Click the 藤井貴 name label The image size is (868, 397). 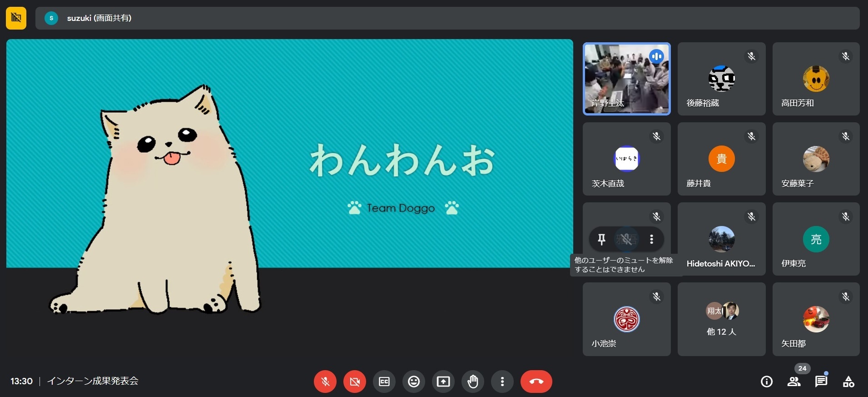[699, 184]
